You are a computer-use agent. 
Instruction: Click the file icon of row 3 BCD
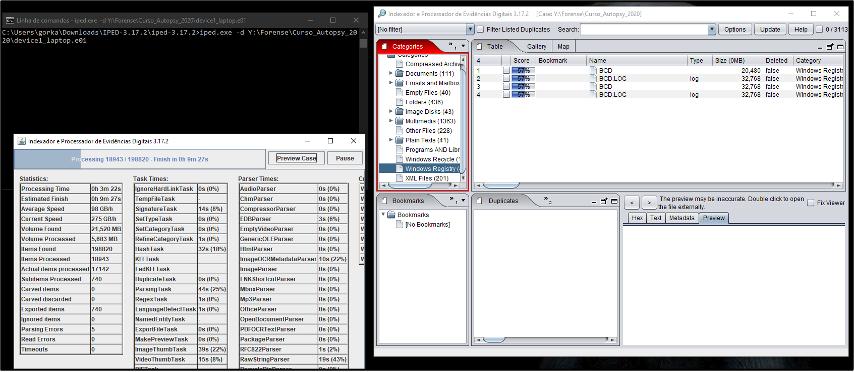click(594, 86)
